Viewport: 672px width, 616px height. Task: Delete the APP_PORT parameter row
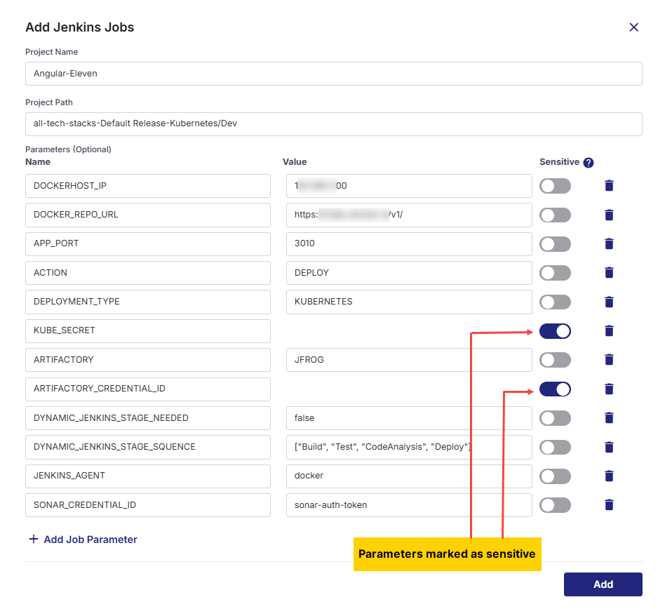pos(609,244)
